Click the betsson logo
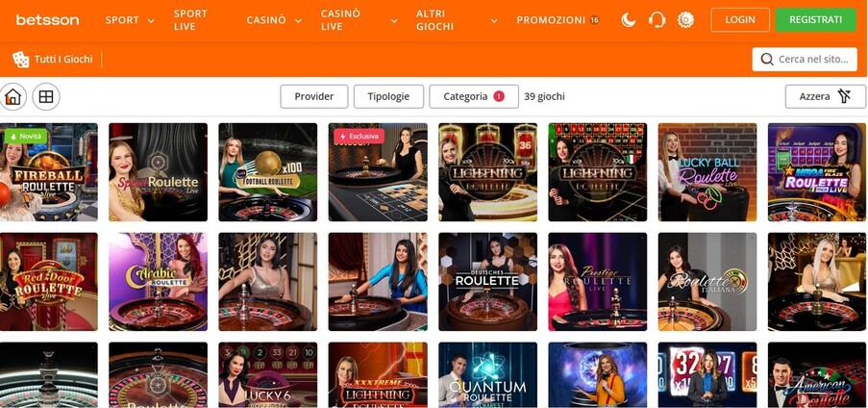Screen dimensions: 868x408 47,20
